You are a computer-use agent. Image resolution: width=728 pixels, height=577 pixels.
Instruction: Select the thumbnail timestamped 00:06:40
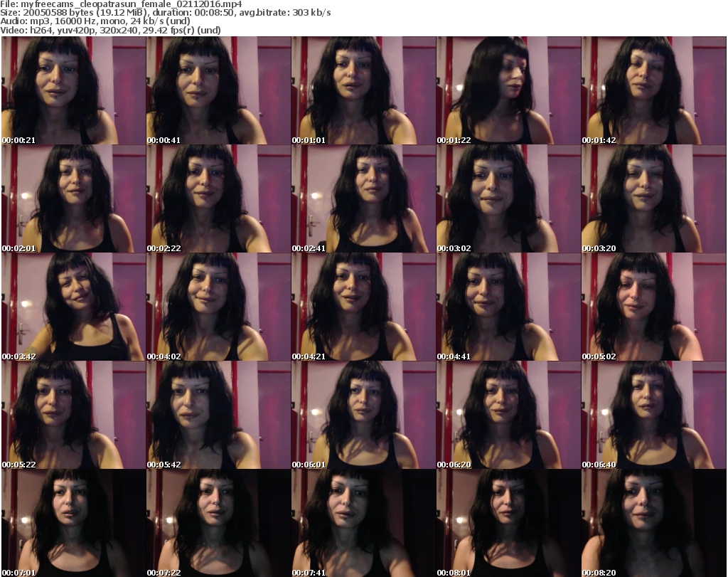pyautogui.click(x=654, y=415)
